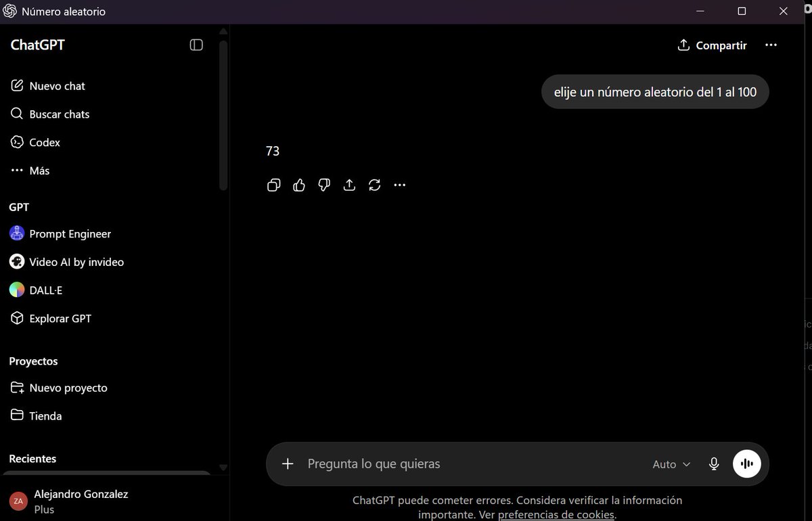This screenshot has height=521, width=812.
Task: Click the response text 73
Action: (273, 151)
